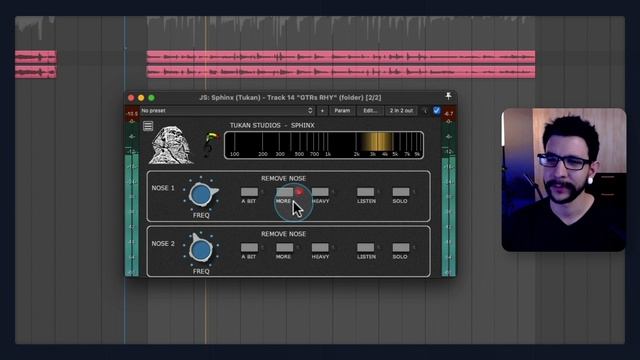Pin the Sphinx FX window
This screenshot has height=360, width=640.
click(x=448, y=96)
